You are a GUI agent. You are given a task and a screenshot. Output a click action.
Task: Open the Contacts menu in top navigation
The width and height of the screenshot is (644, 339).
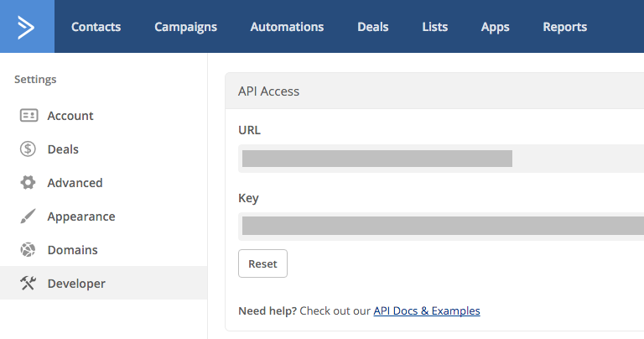[x=96, y=27]
